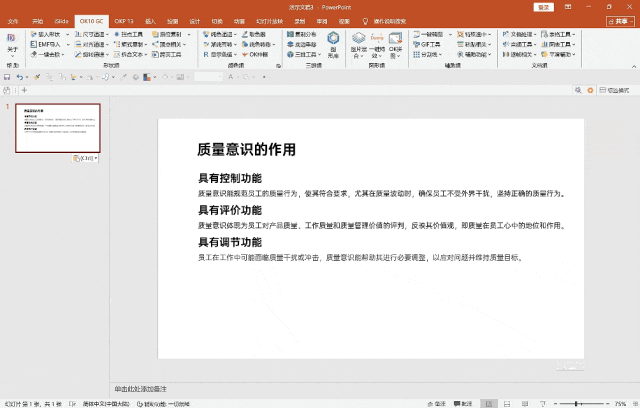Select the 取色器 color picker tool
640x408 pixels.
(x=254, y=34)
